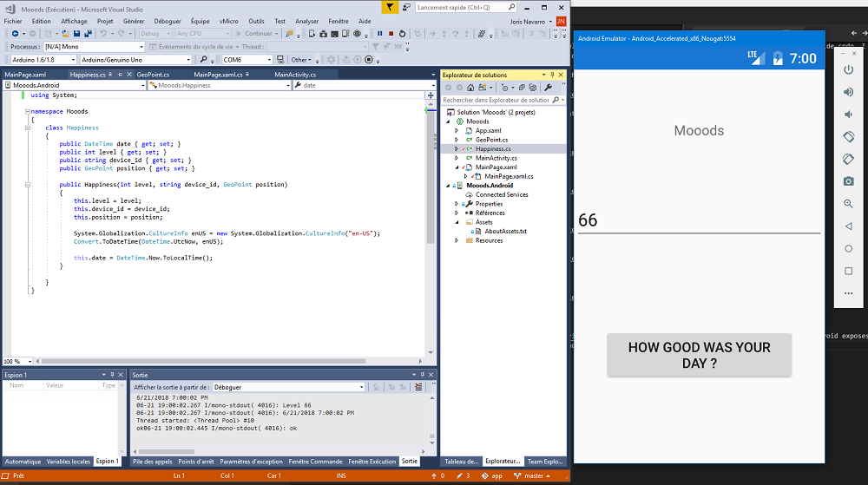The width and height of the screenshot is (868, 485).
Task: Toggle auto-hide pin on Explorateur de solutions panel
Action: [552, 75]
